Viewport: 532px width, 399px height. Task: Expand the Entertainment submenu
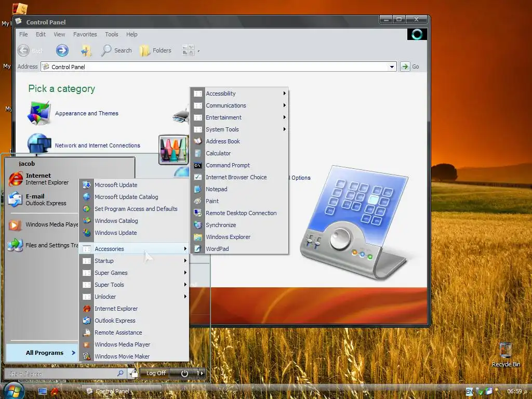pyautogui.click(x=239, y=117)
